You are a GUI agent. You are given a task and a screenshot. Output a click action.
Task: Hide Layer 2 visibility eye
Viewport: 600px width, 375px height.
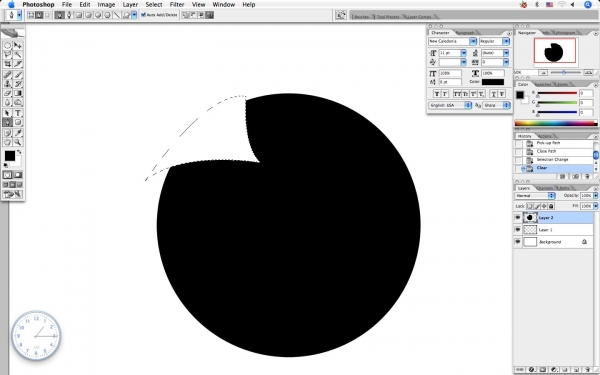point(518,217)
